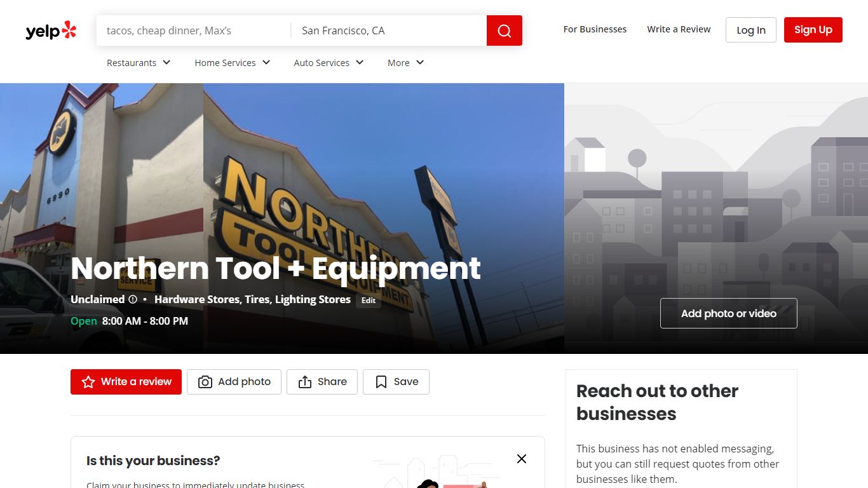Screen dimensions: 868x488
Task: Click the red Write a review button
Action: [x=126, y=382]
